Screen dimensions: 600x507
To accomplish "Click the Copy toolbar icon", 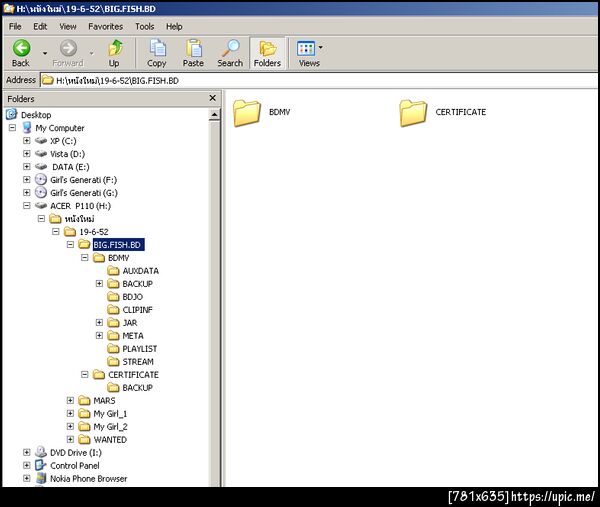I will click(x=157, y=53).
